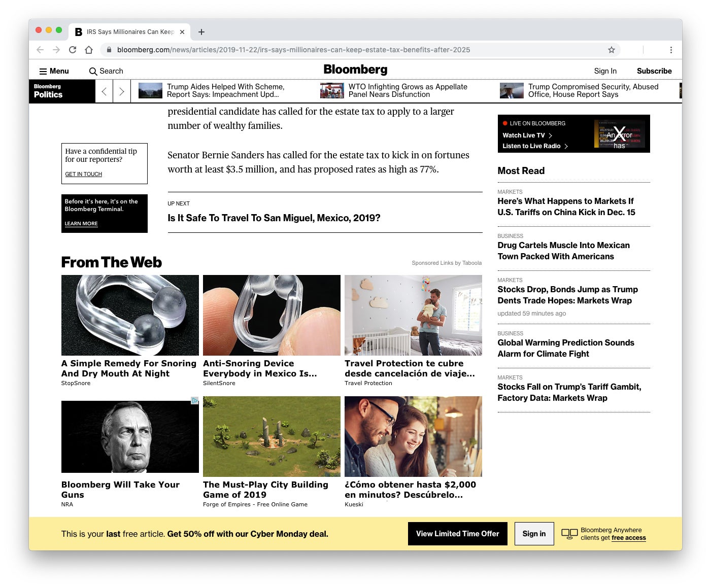The width and height of the screenshot is (710, 588).
Task: Click AdChoices icon on NRA ad
Action: click(x=195, y=401)
